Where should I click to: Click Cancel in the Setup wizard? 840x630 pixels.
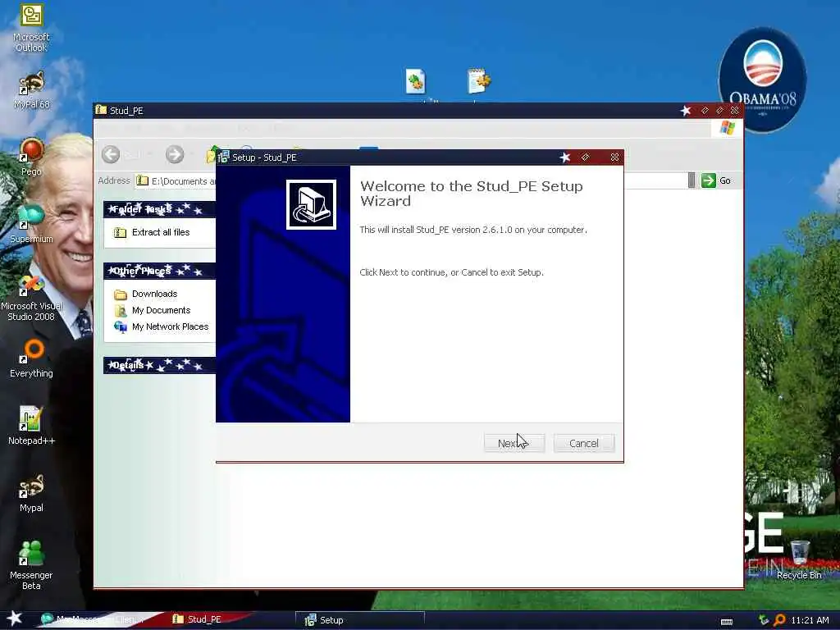pos(584,443)
